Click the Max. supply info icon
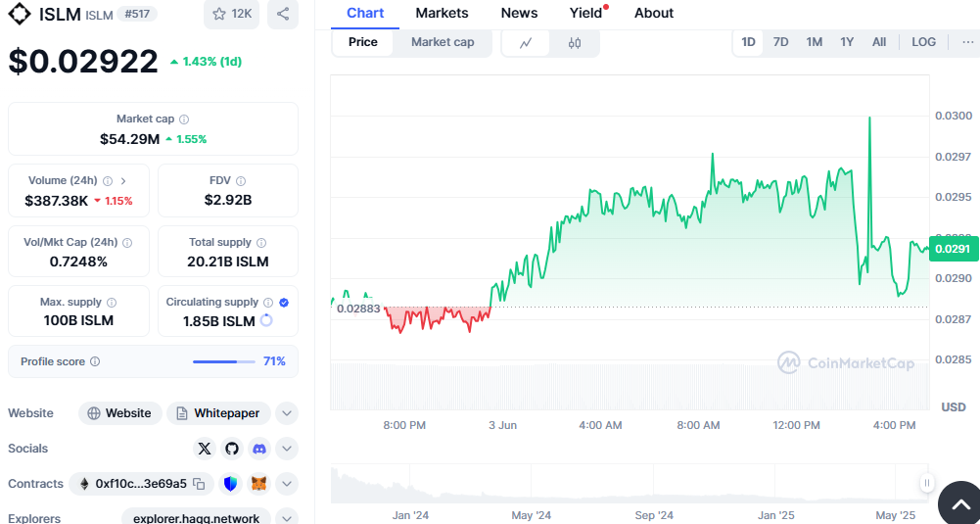Image resolution: width=980 pixels, height=524 pixels. (x=112, y=302)
